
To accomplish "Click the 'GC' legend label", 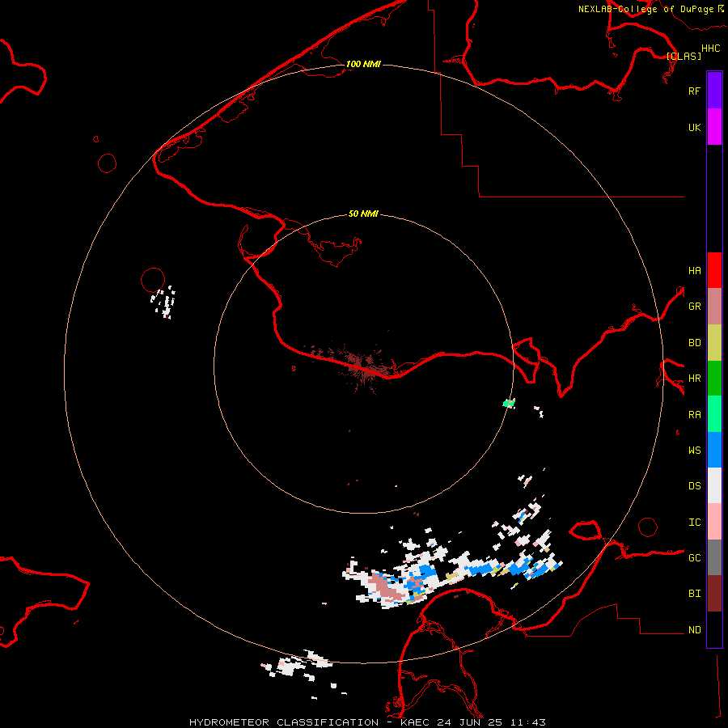I will (x=694, y=557).
